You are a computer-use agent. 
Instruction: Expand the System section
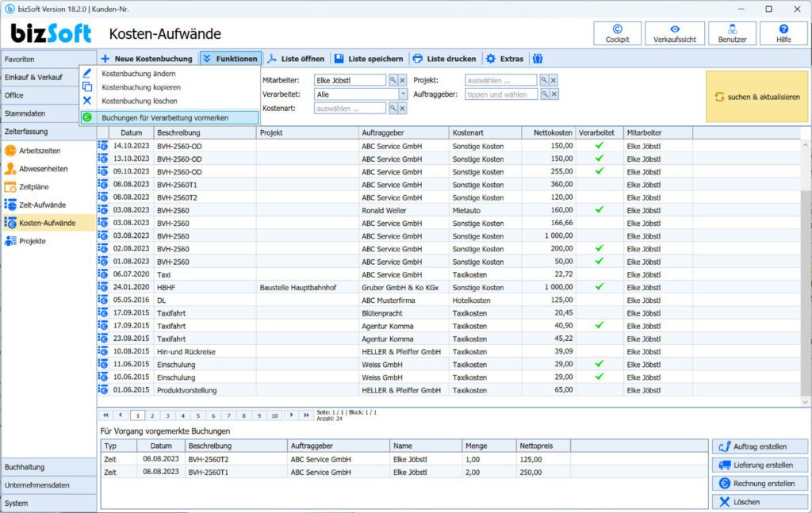point(48,503)
